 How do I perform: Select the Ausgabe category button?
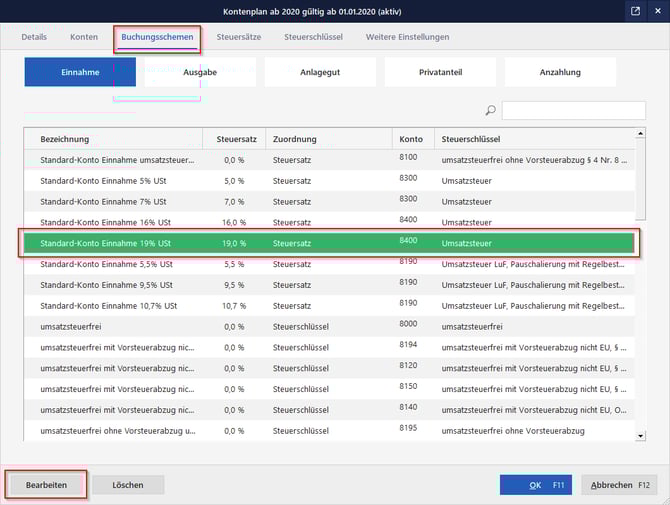click(x=200, y=72)
